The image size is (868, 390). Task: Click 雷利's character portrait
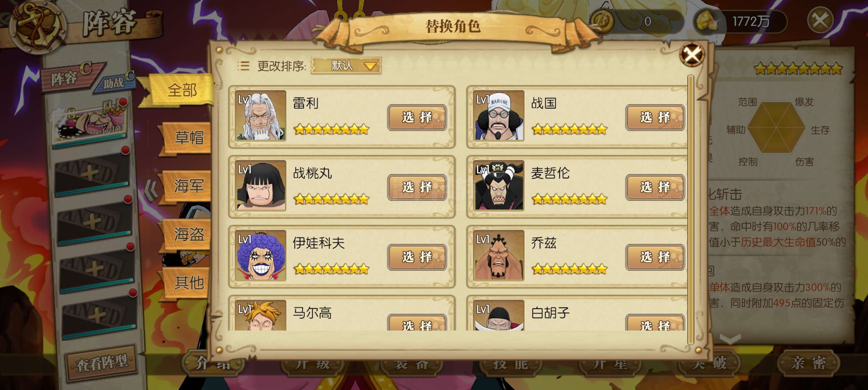pos(260,115)
